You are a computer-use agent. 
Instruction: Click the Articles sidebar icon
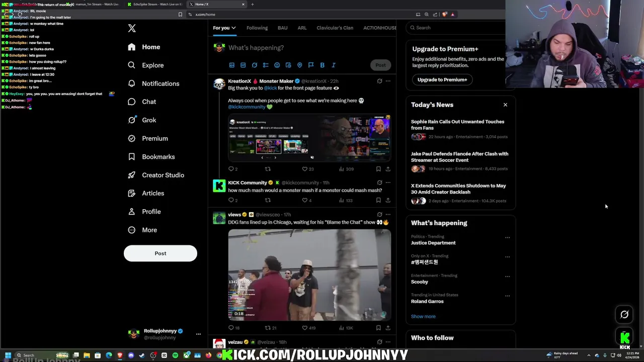click(131, 193)
